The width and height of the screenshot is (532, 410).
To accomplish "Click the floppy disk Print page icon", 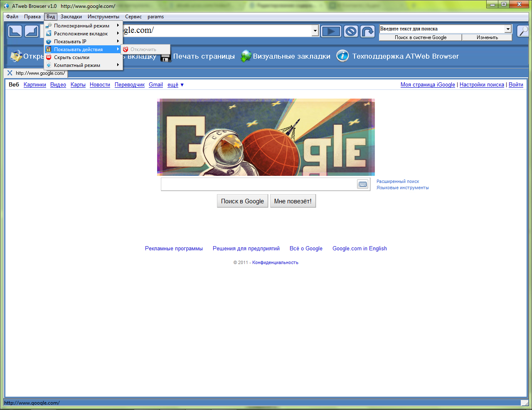I will 166,57.
